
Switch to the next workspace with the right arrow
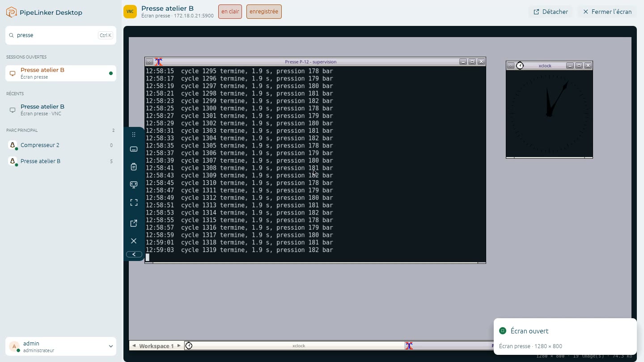tap(179, 345)
